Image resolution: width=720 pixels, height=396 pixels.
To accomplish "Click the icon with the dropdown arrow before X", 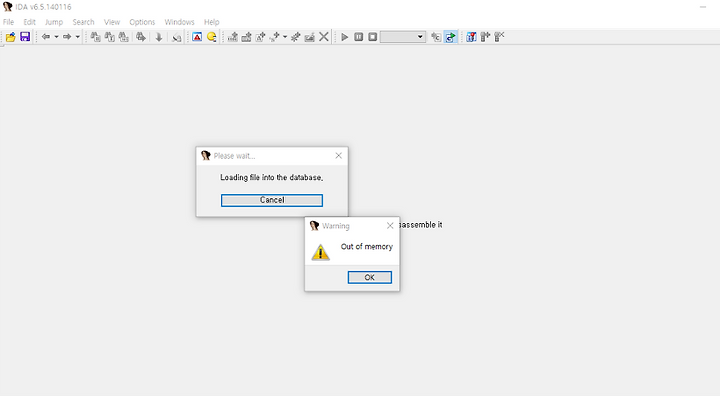I will pos(275,37).
